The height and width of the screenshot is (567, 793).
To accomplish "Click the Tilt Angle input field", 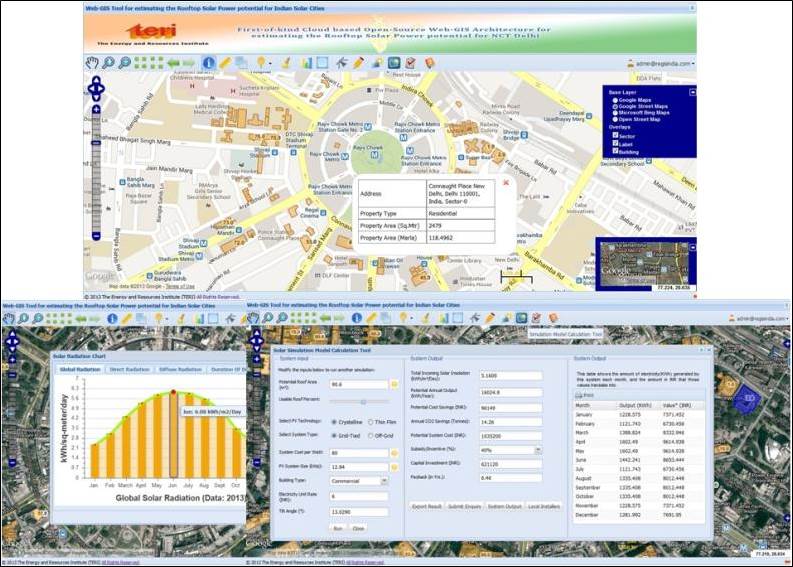I will pyautogui.click(x=359, y=512).
